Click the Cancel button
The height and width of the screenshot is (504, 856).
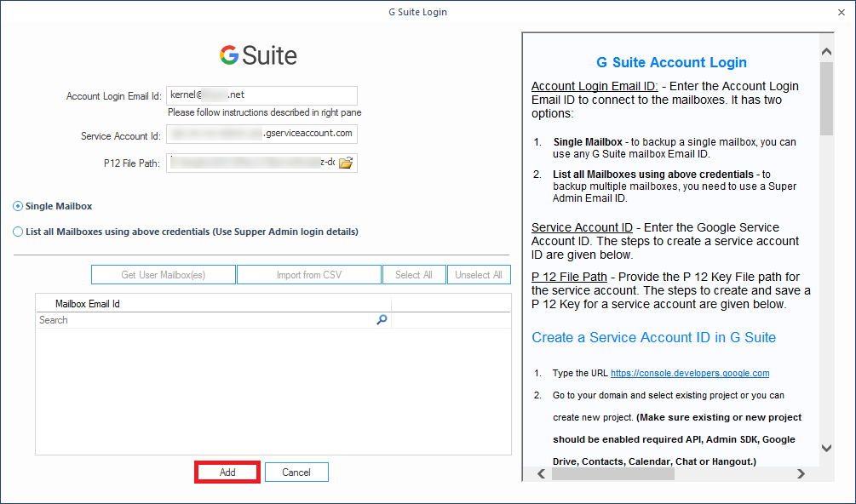tap(296, 472)
